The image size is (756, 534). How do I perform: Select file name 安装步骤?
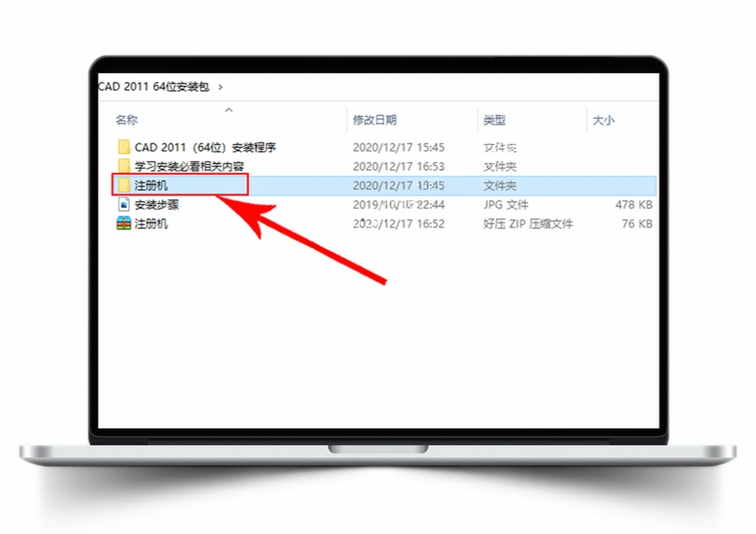(157, 205)
